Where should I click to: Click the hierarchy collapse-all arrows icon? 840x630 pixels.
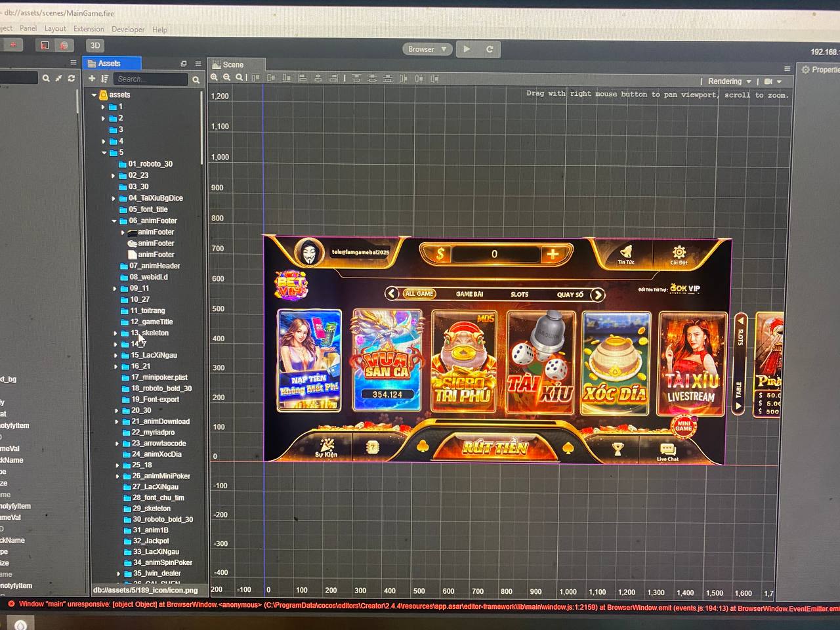pyautogui.click(x=58, y=78)
